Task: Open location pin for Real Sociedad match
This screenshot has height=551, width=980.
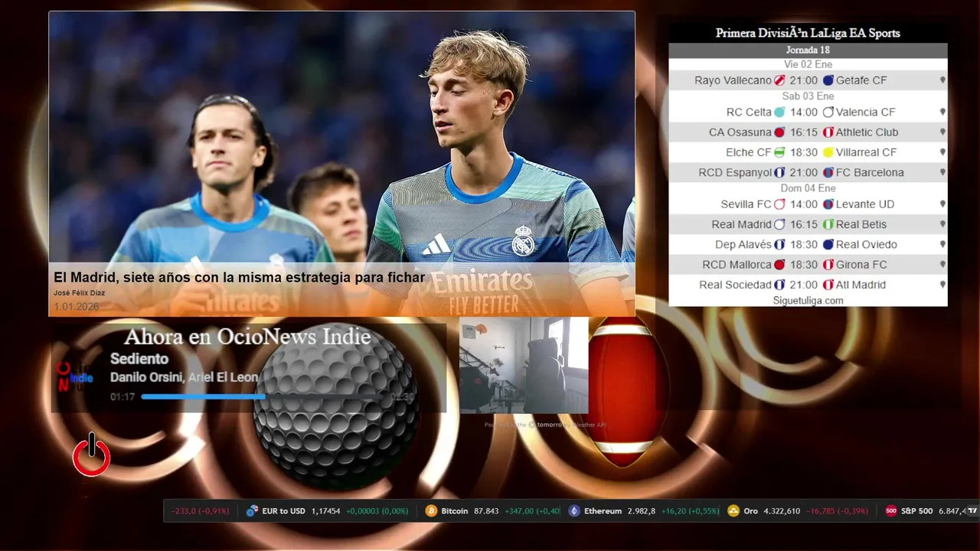Action: coord(942,285)
